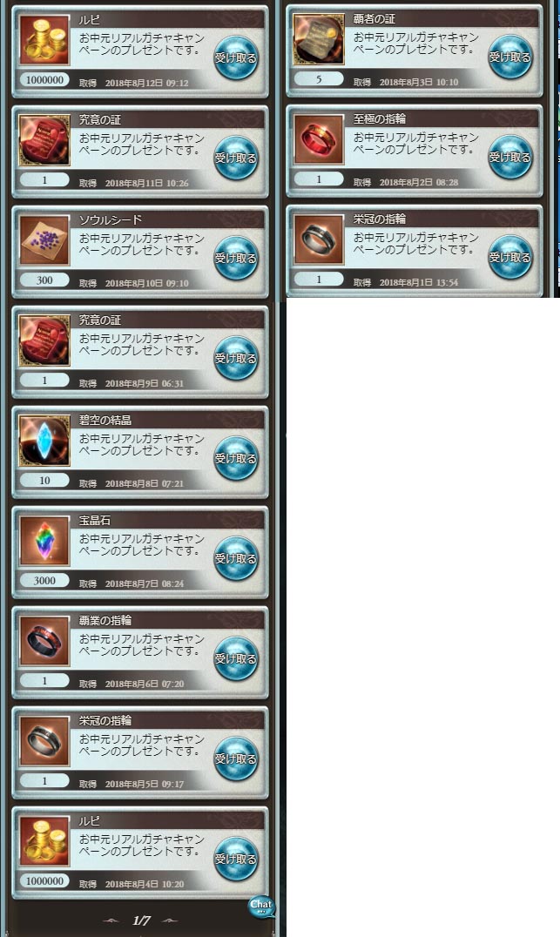Click the blue crystal icon for 碧空の結晶
Image resolution: width=560 pixels, height=937 pixels.
[44, 441]
